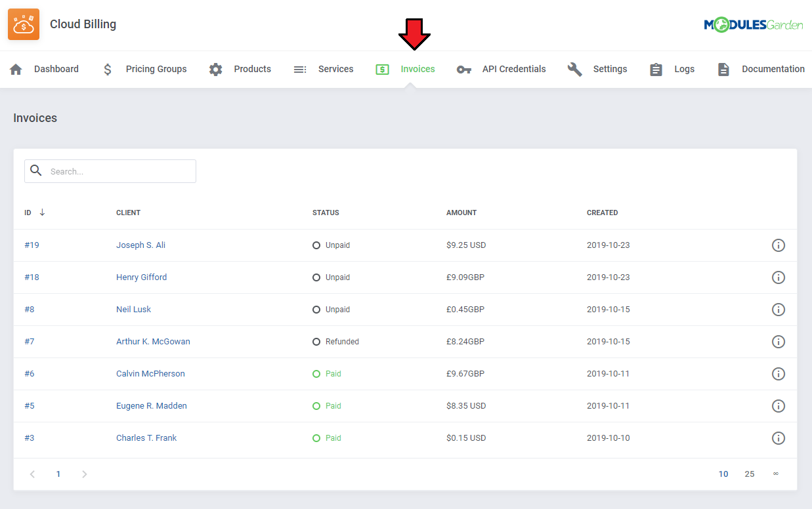Open client Henry Gifford

[x=141, y=277]
